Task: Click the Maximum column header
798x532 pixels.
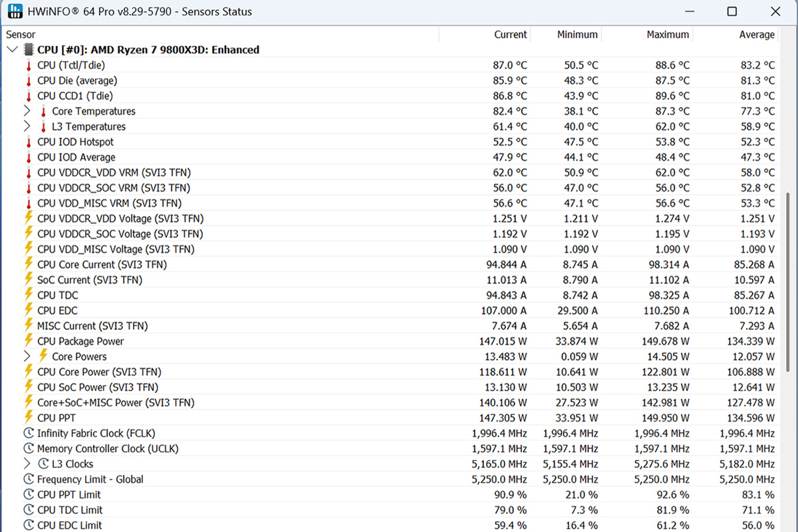Action: click(x=668, y=35)
